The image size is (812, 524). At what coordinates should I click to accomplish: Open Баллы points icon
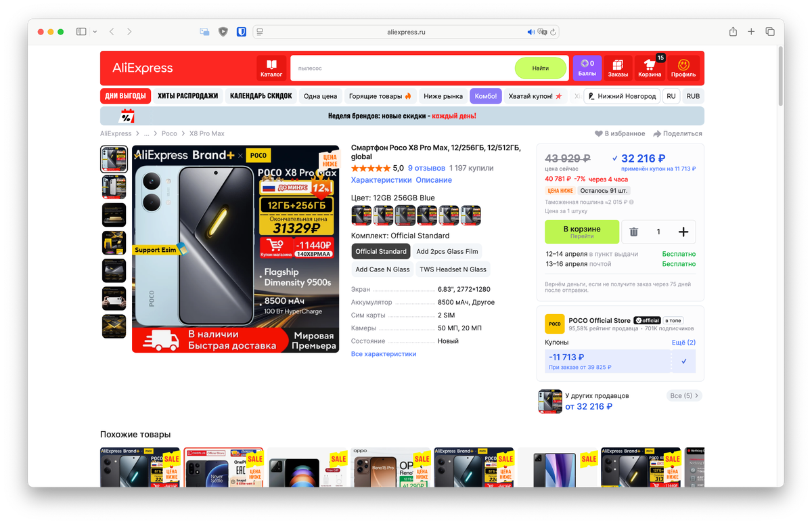(587, 68)
